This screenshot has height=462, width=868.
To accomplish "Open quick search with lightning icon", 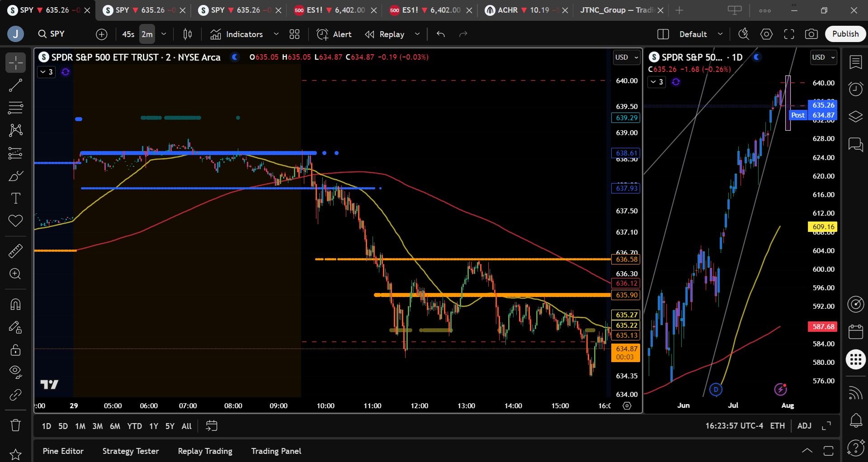I will [x=744, y=34].
